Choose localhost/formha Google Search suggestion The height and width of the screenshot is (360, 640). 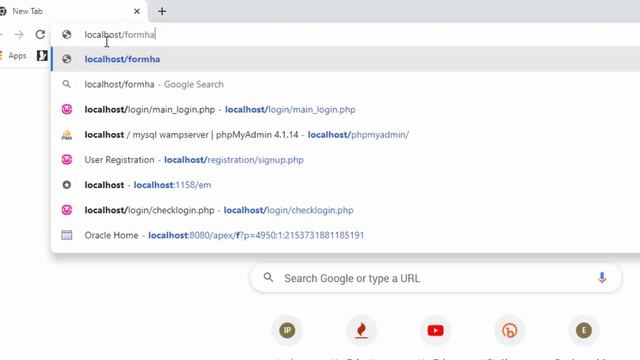346,84
